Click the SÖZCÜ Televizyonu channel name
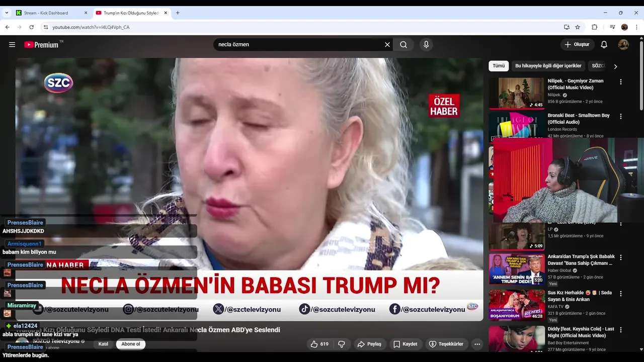This screenshot has width=644, height=362. pos(55,341)
